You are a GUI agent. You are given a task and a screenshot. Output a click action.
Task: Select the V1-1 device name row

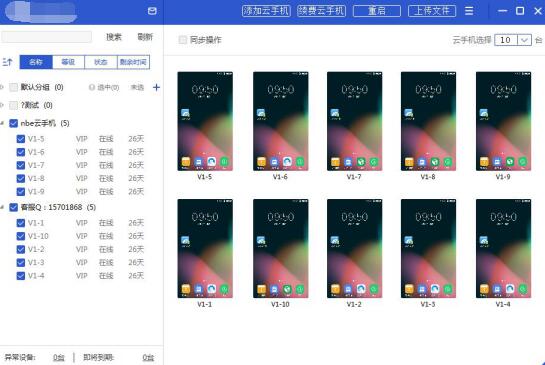pos(36,223)
